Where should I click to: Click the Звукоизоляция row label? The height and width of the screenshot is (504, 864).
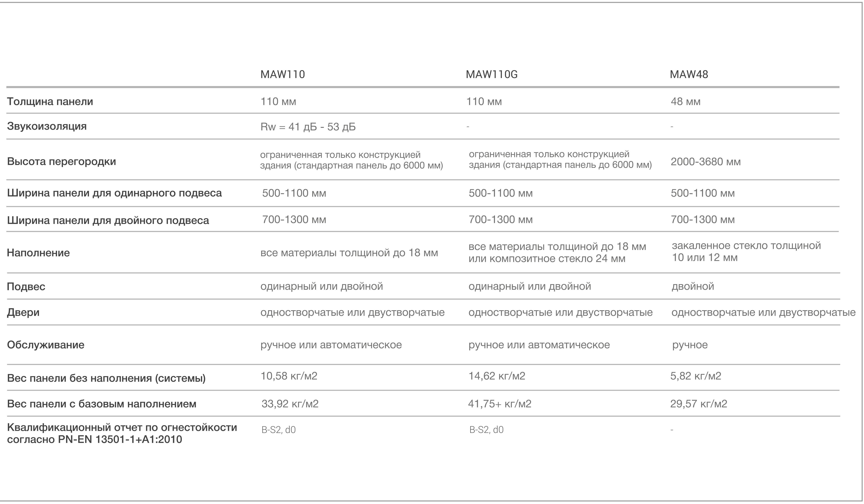pos(47,126)
